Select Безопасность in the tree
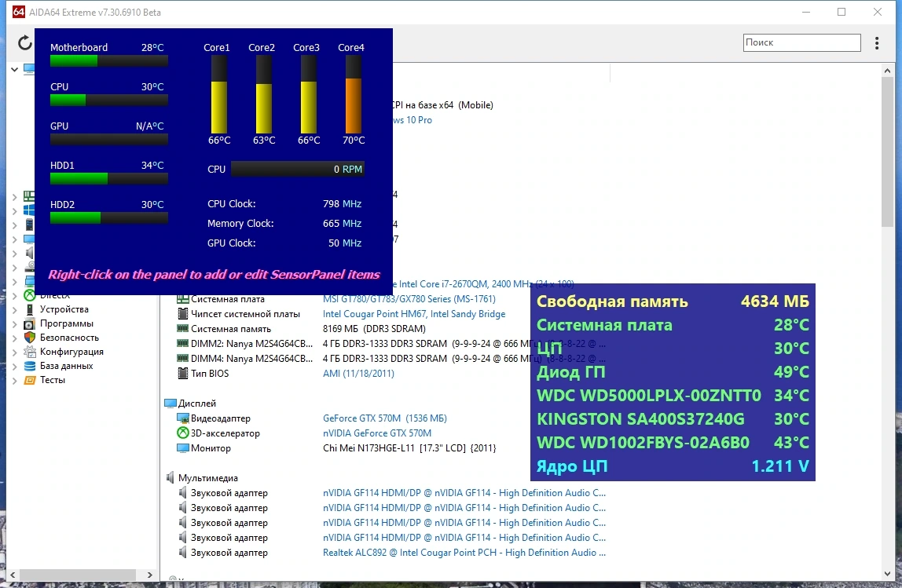Screen dimensions: 902x588 tap(69, 338)
